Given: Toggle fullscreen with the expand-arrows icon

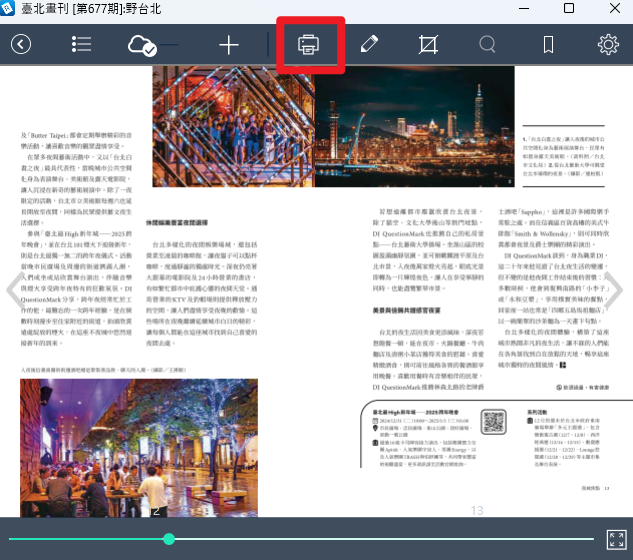Looking at the screenshot, I should click(x=616, y=540).
